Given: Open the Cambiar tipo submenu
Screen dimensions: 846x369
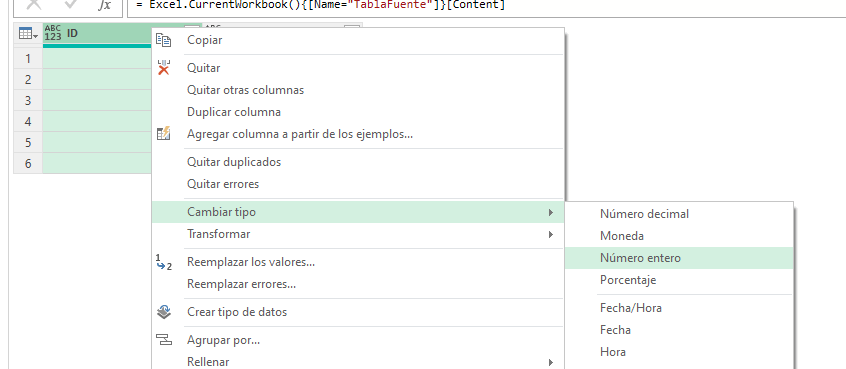Looking at the screenshot, I should point(358,212).
